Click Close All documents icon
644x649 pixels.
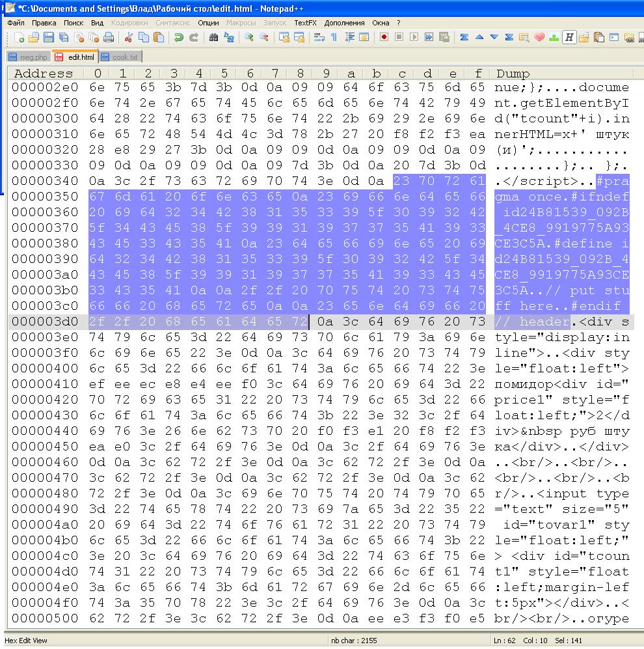click(94, 38)
